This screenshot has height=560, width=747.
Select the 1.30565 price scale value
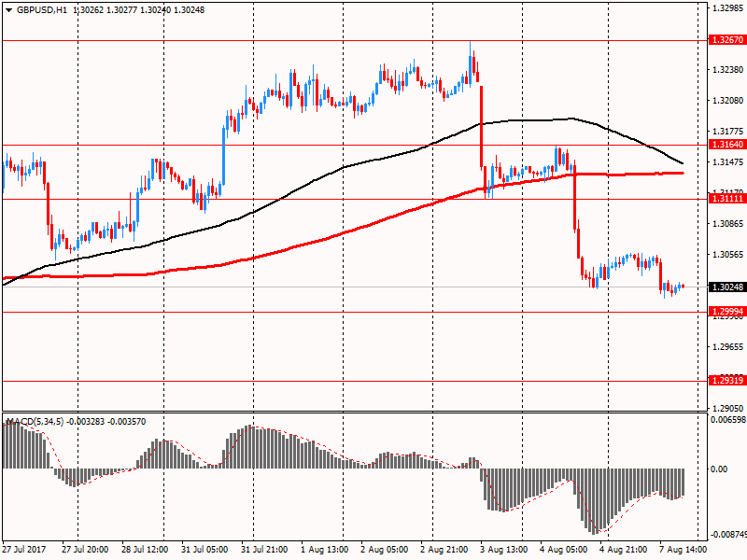pyautogui.click(x=728, y=254)
